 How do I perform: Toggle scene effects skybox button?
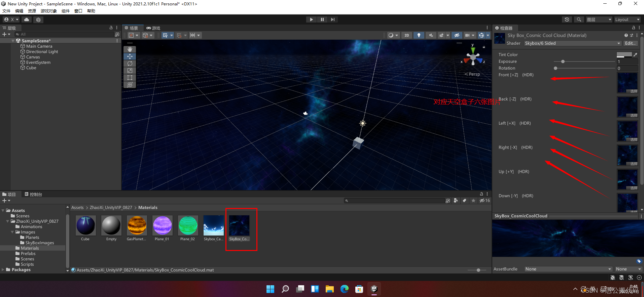click(441, 35)
